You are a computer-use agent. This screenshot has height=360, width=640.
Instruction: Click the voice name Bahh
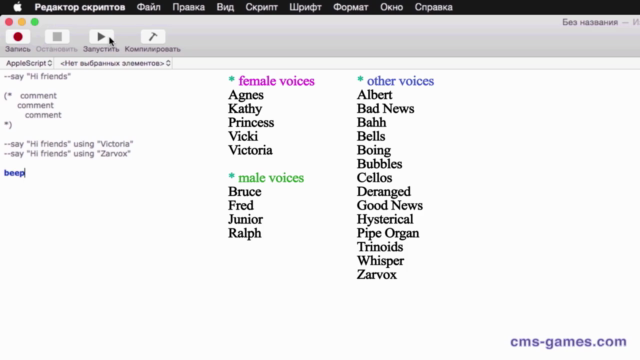371,122
